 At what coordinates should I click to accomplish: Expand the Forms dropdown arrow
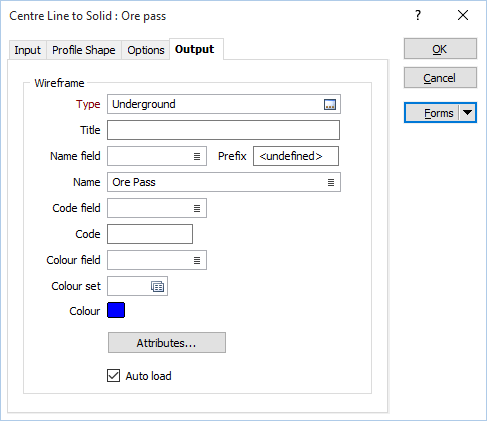pos(467,113)
